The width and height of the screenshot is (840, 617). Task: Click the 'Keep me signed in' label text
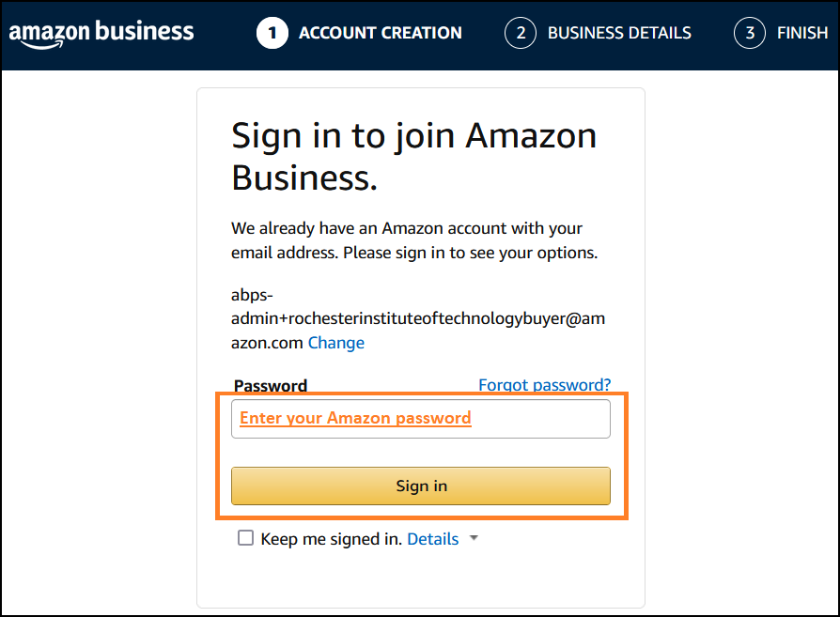(332, 539)
